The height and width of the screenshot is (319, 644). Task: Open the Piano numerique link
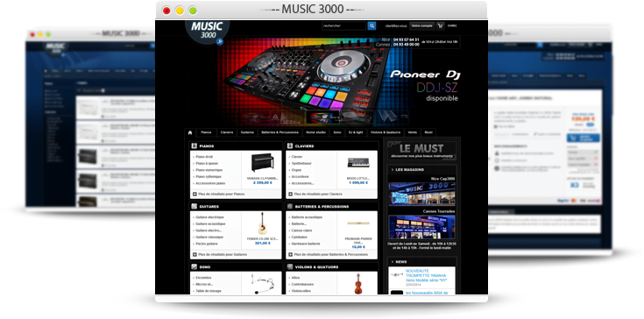[x=209, y=170]
